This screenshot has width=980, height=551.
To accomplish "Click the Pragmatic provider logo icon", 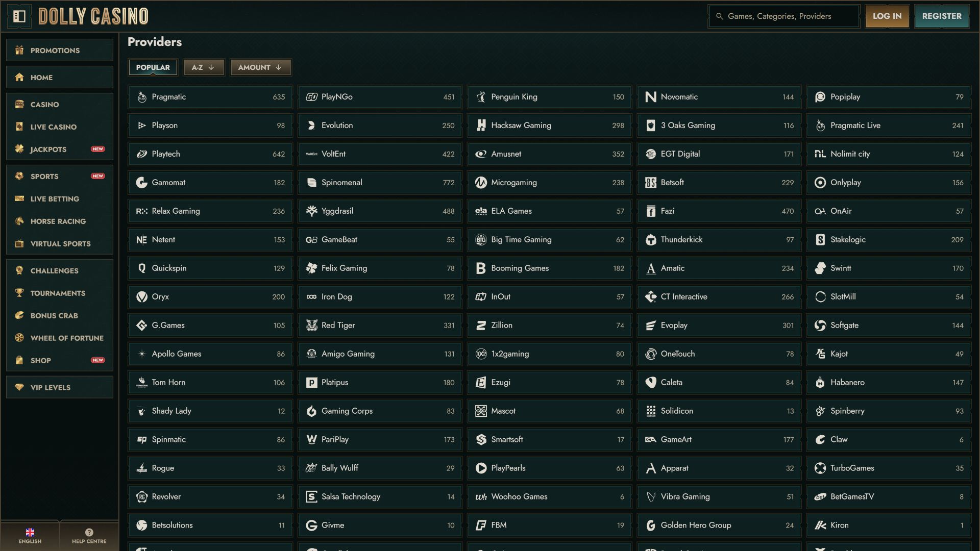I will pyautogui.click(x=142, y=97).
